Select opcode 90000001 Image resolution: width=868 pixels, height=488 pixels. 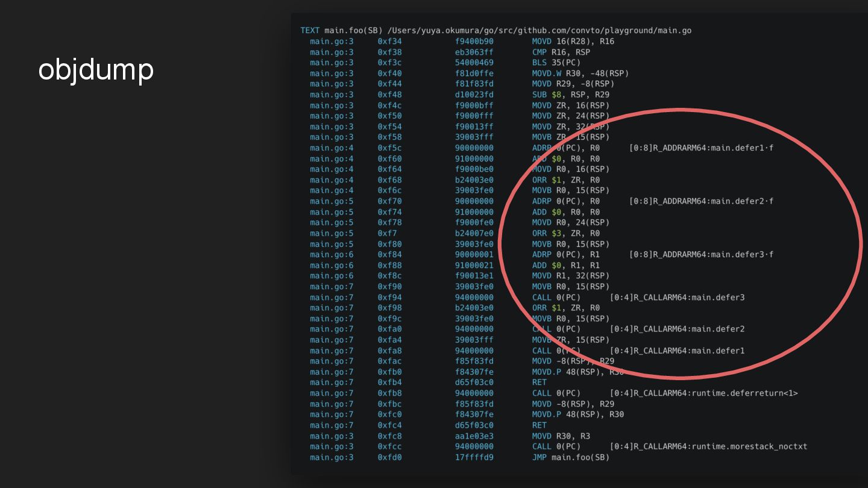[x=474, y=254]
